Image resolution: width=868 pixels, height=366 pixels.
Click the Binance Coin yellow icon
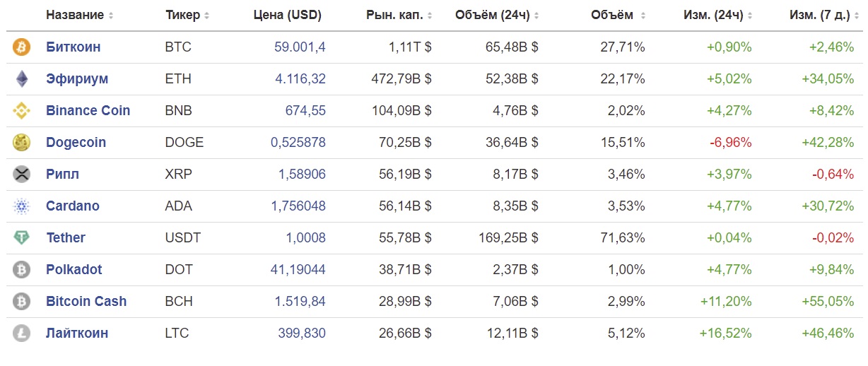pos(22,111)
